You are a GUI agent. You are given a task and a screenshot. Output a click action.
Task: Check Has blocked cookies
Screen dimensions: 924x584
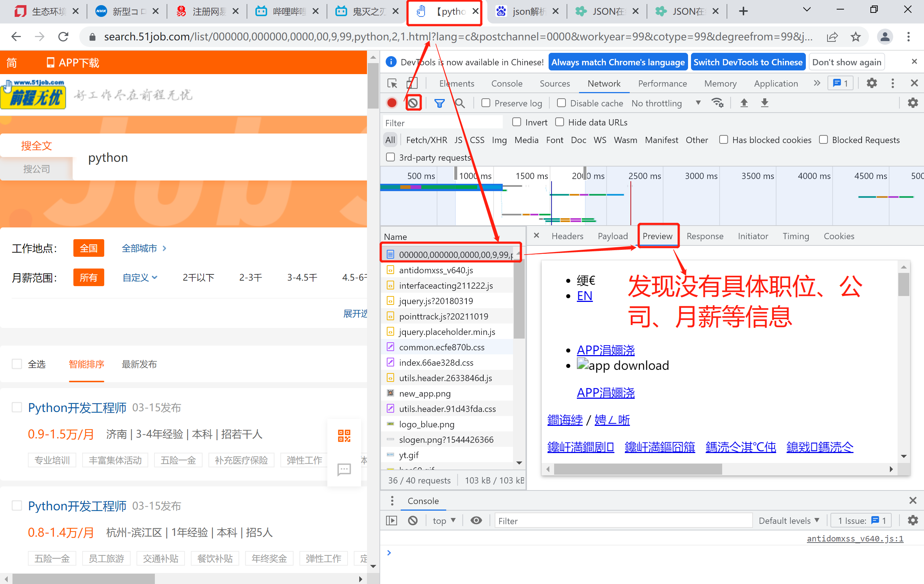click(x=723, y=140)
